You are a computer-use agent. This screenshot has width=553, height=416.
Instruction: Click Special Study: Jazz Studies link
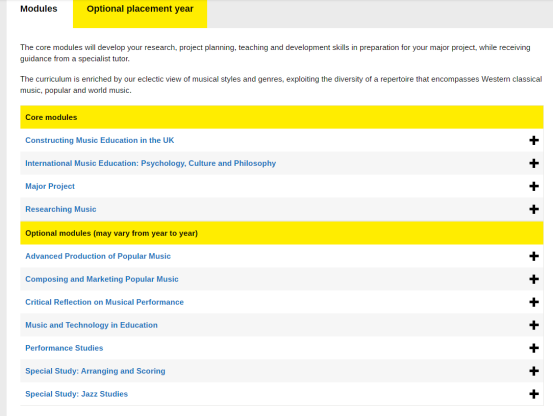(77, 394)
